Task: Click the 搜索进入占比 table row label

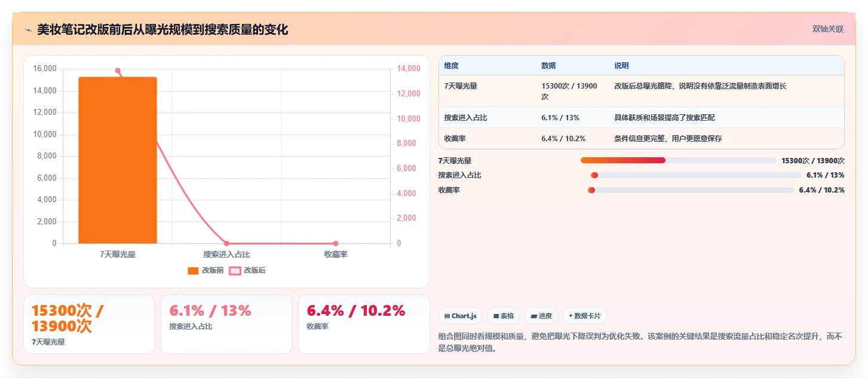Action: 465,118
